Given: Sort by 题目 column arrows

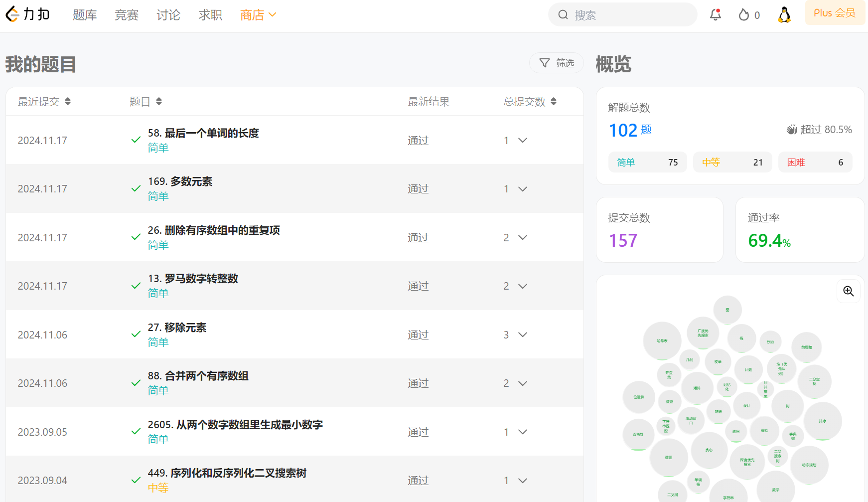Looking at the screenshot, I should [159, 102].
